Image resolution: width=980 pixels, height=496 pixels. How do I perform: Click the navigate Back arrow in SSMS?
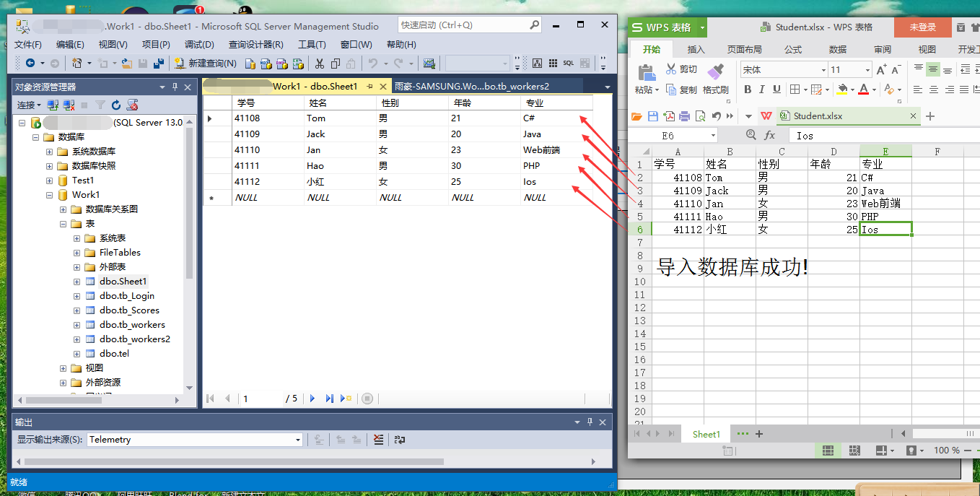pos(30,63)
